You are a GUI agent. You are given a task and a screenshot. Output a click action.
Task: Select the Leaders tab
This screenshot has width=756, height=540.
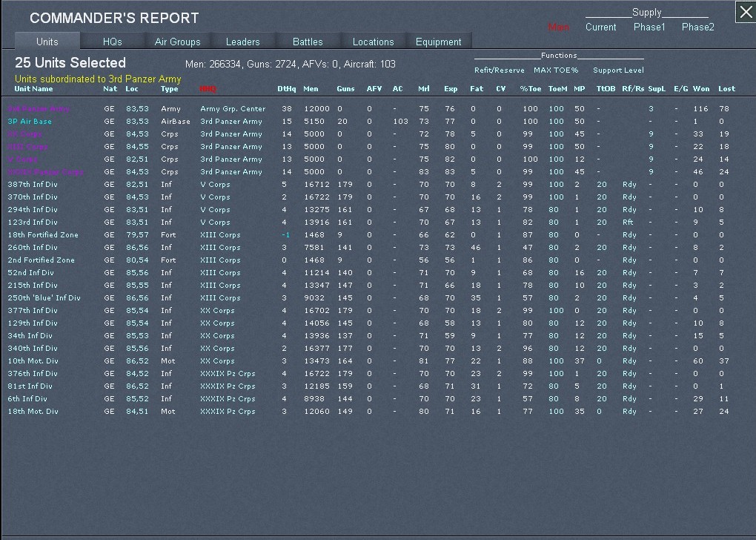[242, 42]
